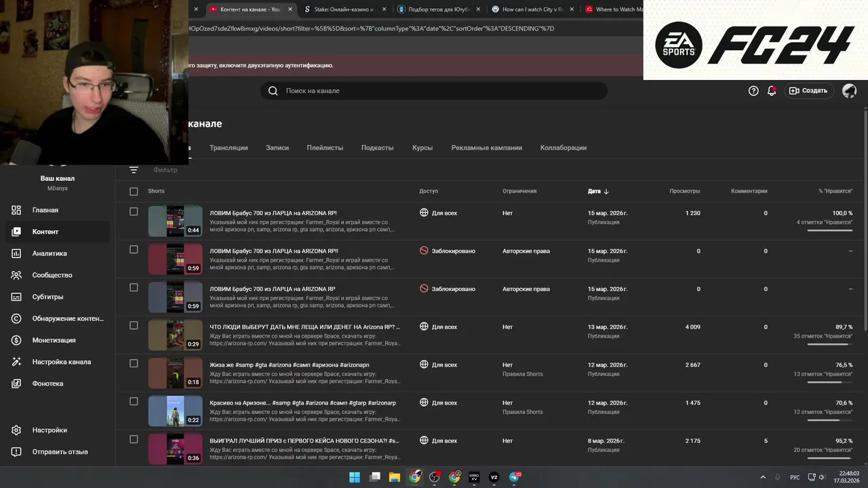Click the '35 отметок Нравится' like bar
Image resolution: width=868 pixels, height=488 pixels.
click(830, 344)
